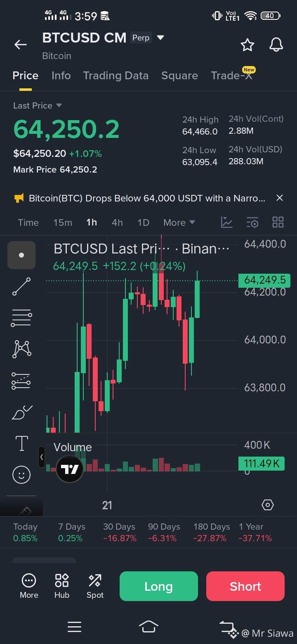This screenshot has width=297, height=644.
Task: Expand the More intervals dropdown
Action: (x=179, y=223)
